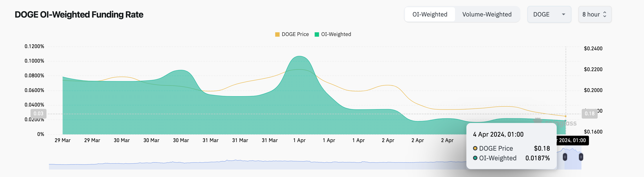Click the 0.1200% y-axis label
This screenshot has width=644, height=177.
[x=34, y=46]
